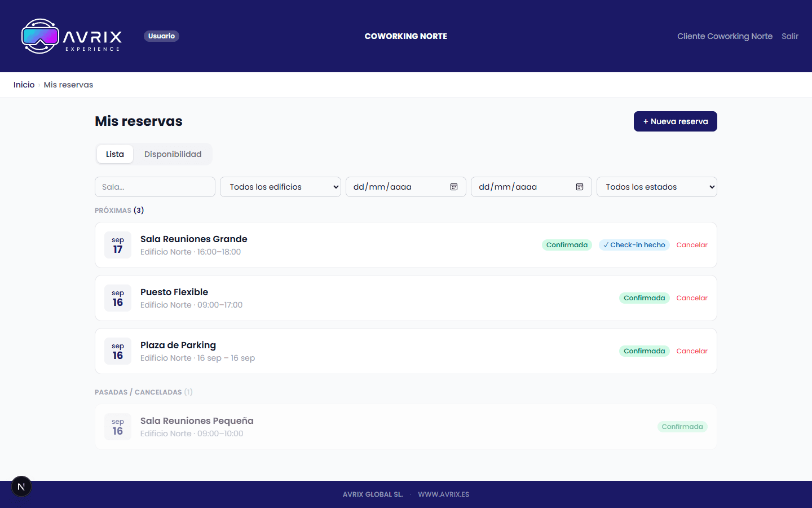The image size is (812, 508).
Task: Switch to the Lista tab
Action: 115,154
